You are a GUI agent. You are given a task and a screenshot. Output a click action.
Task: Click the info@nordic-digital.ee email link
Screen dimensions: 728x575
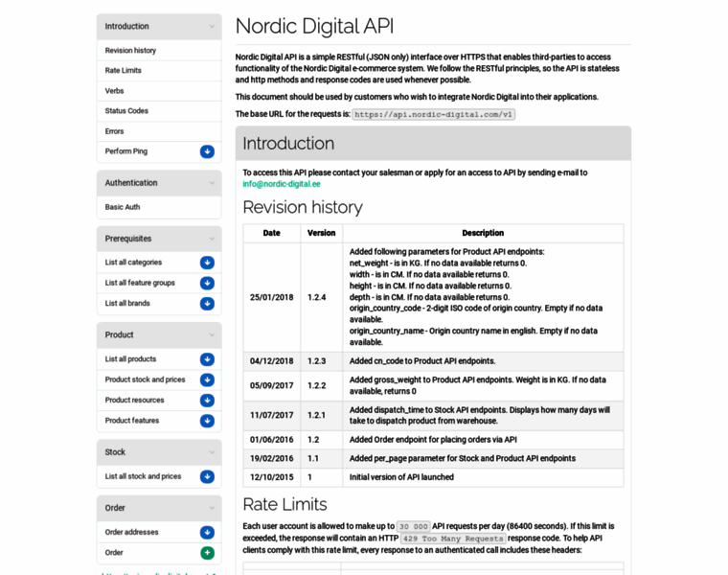282,184
